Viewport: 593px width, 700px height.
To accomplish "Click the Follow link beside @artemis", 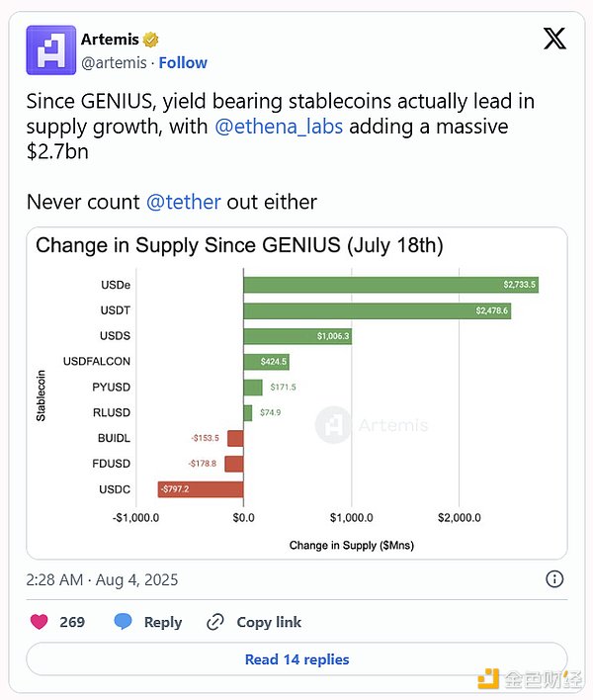I will pos(183,62).
